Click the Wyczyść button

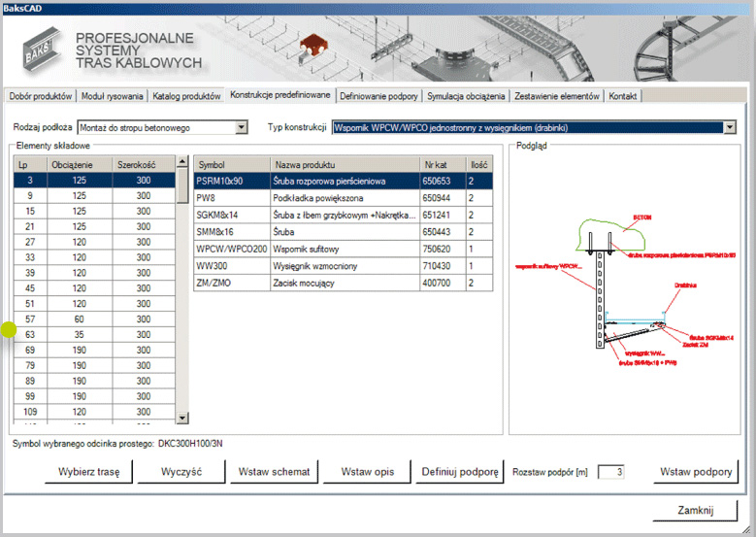pyautogui.click(x=175, y=472)
